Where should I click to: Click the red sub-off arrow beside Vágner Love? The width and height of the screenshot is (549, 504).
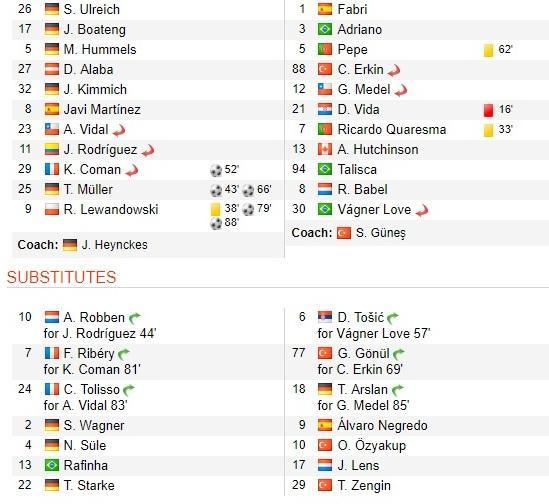click(x=422, y=210)
